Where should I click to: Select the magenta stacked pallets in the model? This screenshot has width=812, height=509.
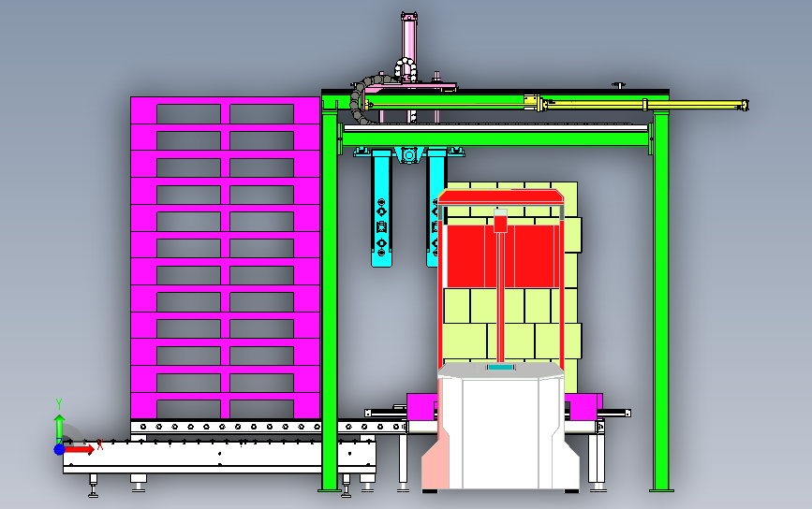coord(226,257)
